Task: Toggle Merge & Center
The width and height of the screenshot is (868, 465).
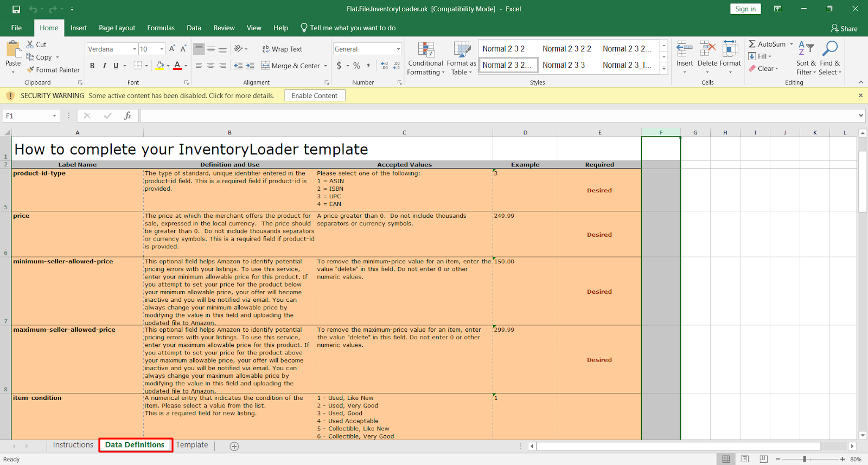Action: (x=292, y=66)
